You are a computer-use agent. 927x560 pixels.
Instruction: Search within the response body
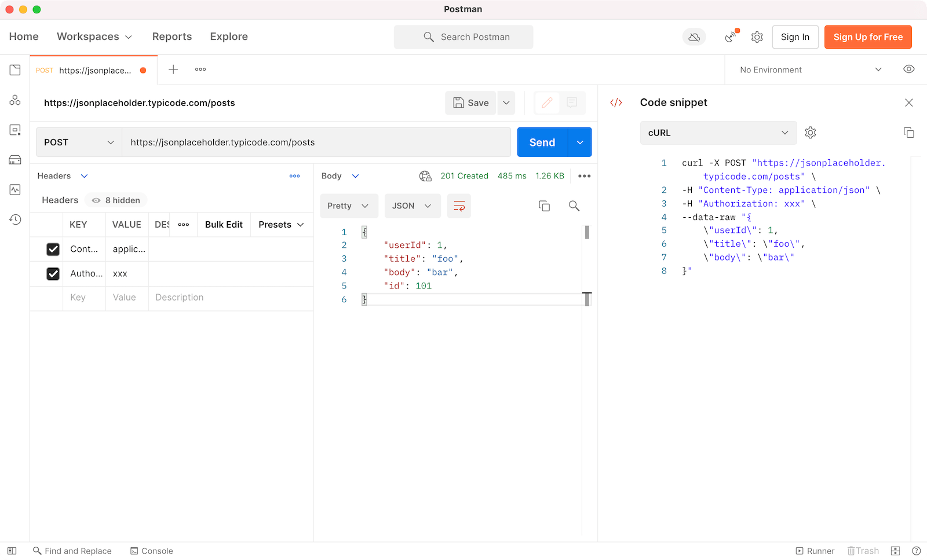[574, 206]
